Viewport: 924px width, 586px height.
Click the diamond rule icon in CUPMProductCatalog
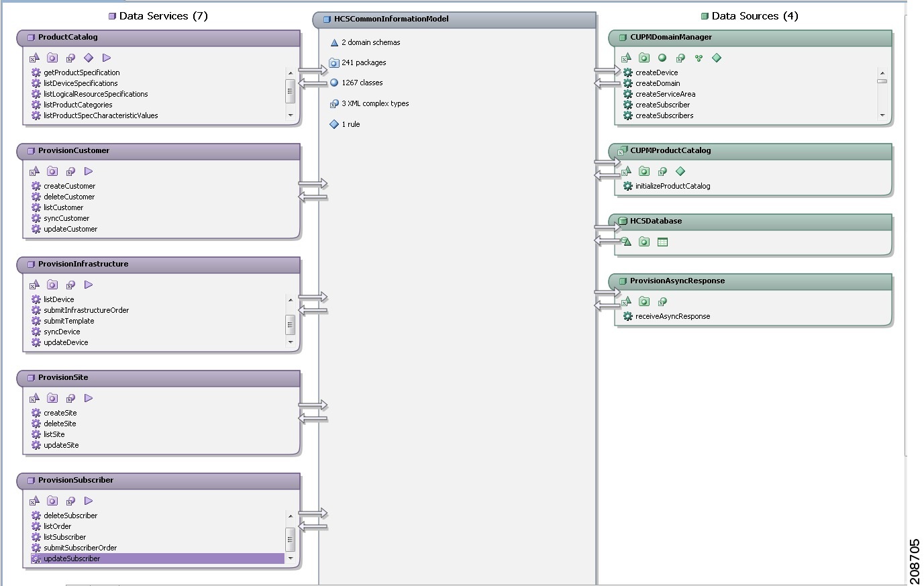click(680, 171)
